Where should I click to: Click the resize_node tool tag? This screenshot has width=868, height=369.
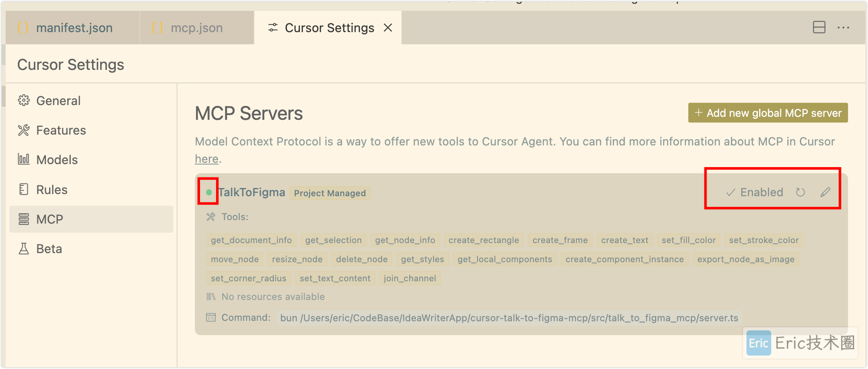pyautogui.click(x=297, y=259)
